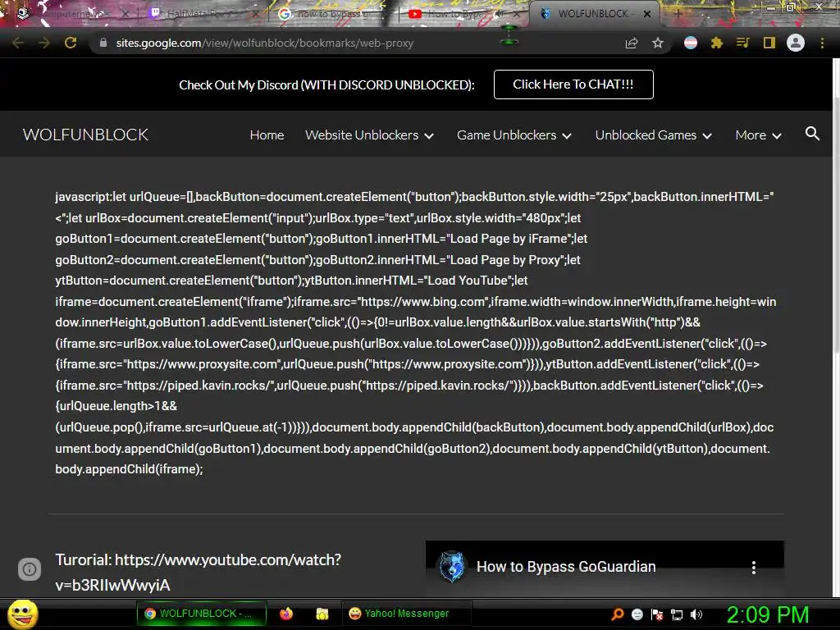Image resolution: width=840 pixels, height=630 pixels.
Task: Click the page vertical scrollbar
Action: (x=836, y=328)
